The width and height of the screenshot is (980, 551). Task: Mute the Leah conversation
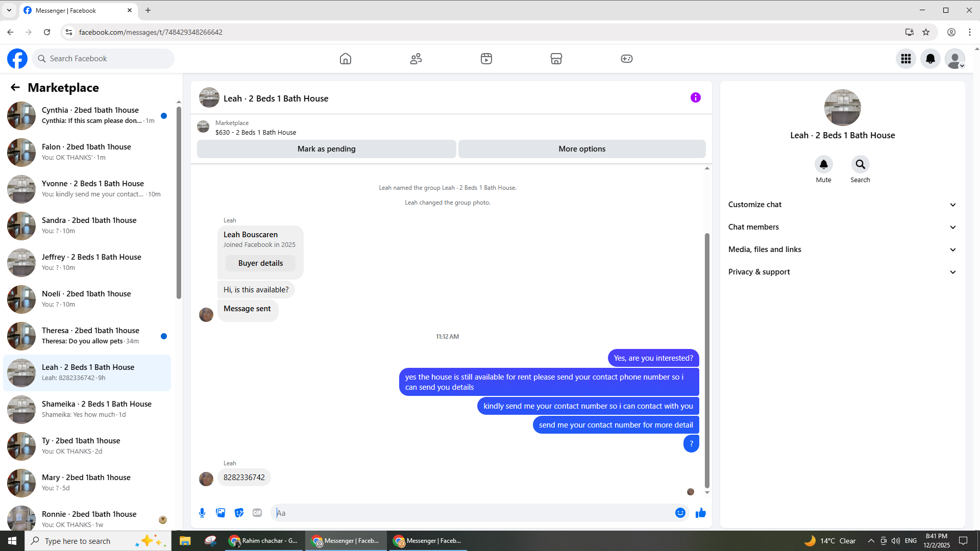[x=823, y=165]
